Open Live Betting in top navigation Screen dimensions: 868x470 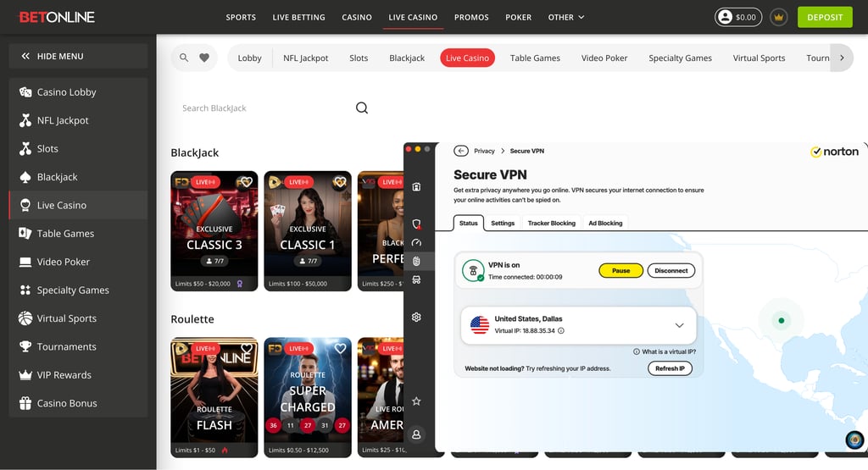(x=299, y=17)
